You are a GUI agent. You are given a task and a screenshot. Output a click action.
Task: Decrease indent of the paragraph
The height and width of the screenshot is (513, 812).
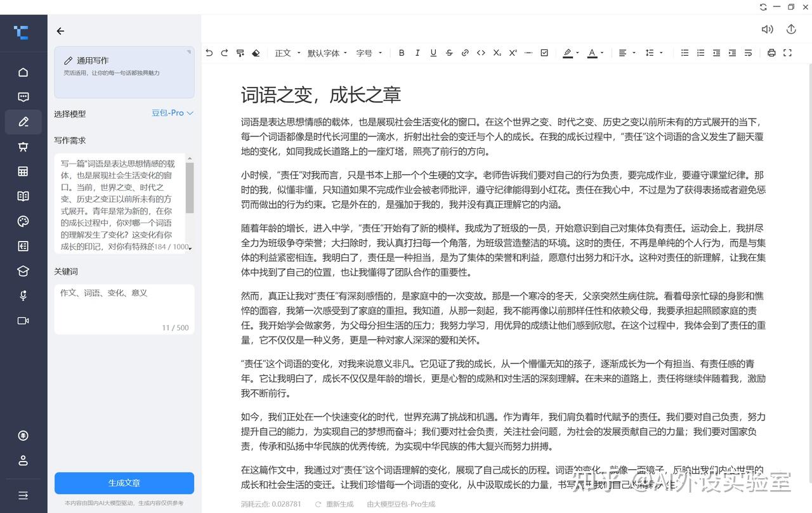click(x=716, y=53)
